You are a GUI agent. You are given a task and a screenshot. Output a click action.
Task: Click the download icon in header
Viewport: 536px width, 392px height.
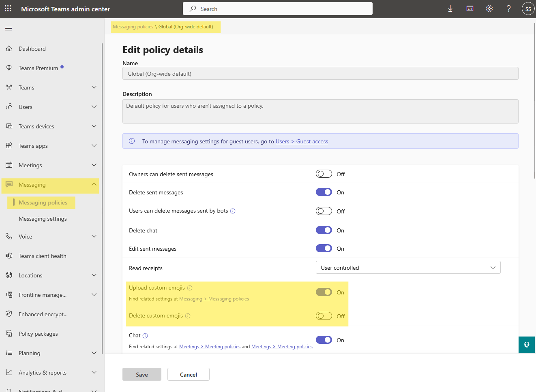pyautogui.click(x=450, y=9)
